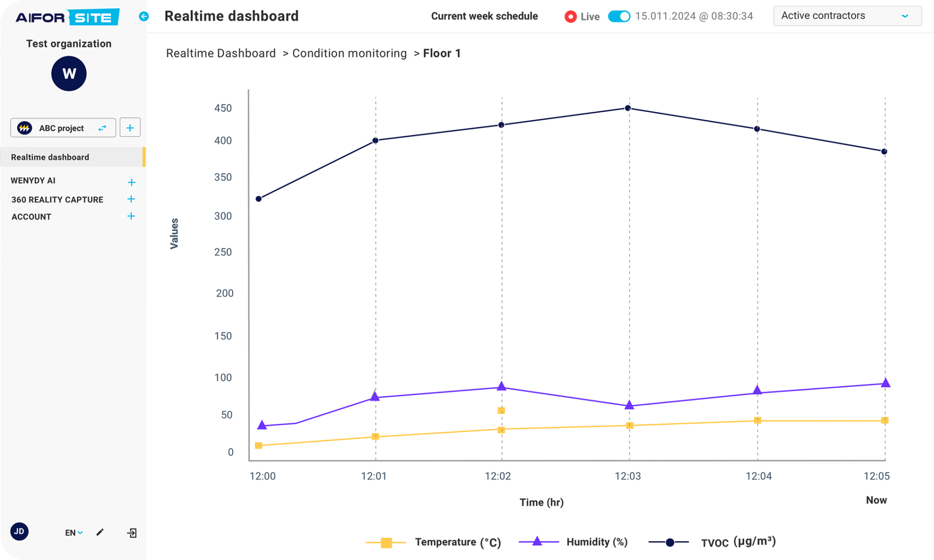Click the logout icon in sidebar footer

click(132, 533)
